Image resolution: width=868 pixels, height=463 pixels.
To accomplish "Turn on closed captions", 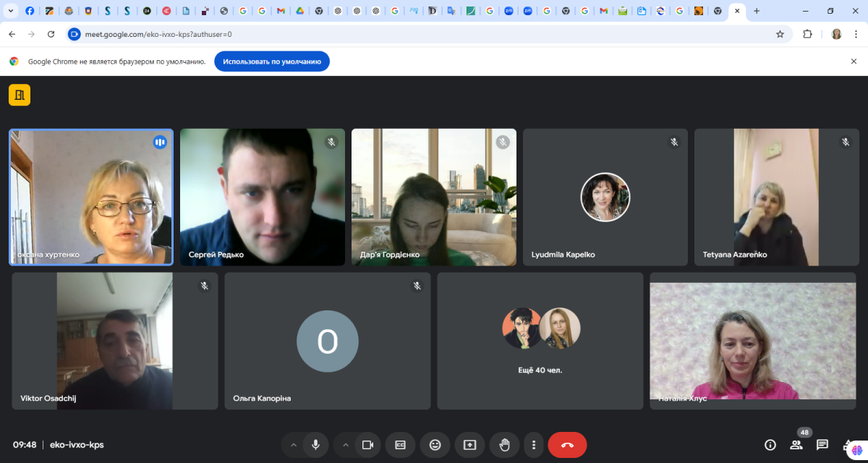I will click(400, 445).
